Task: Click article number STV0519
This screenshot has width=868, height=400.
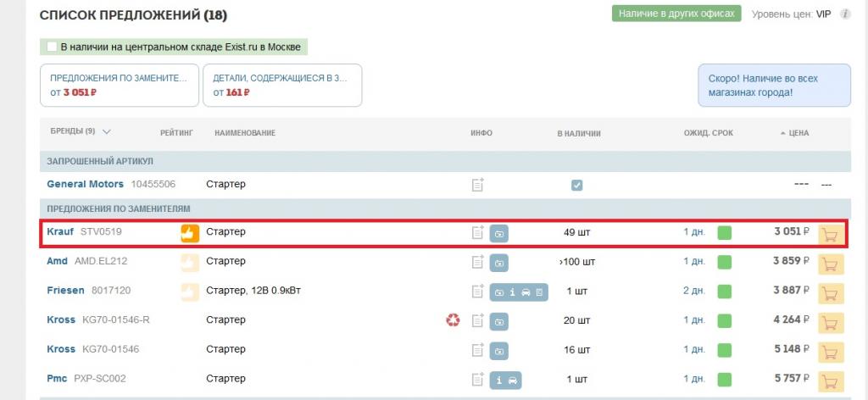Action: 101,232
